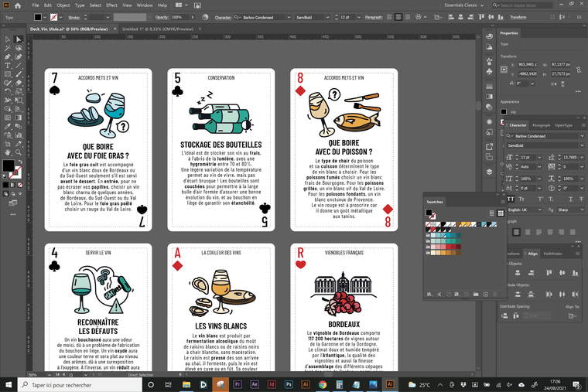
Task: Select the Magic Wand tool
Action: click(x=8, y=48)
